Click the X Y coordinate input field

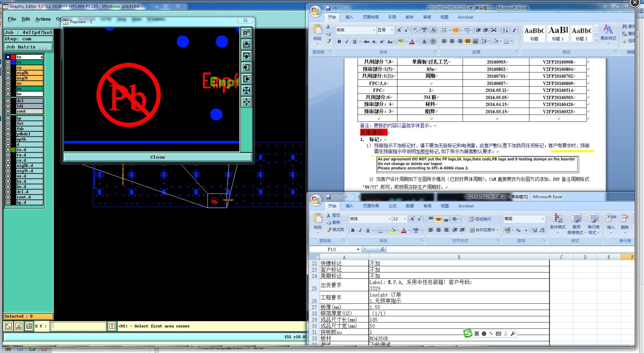click(79, 326)
